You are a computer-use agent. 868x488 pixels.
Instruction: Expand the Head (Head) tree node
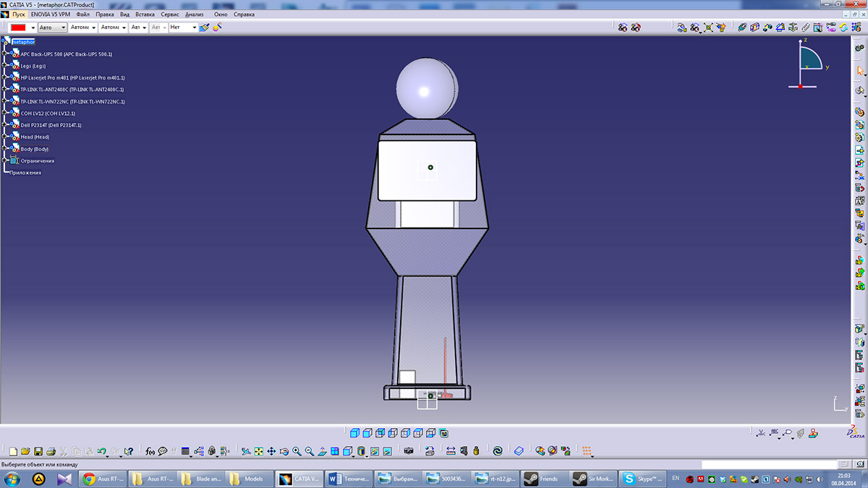4,137
